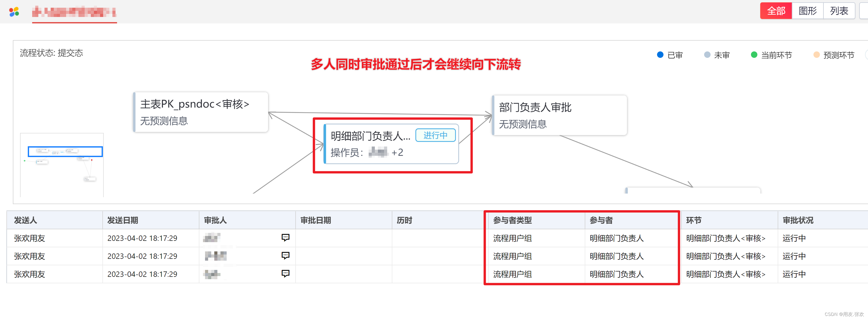Switch to the 图形 tab
The width and height of the screenshot is (868, 319).
coord(807,11)
